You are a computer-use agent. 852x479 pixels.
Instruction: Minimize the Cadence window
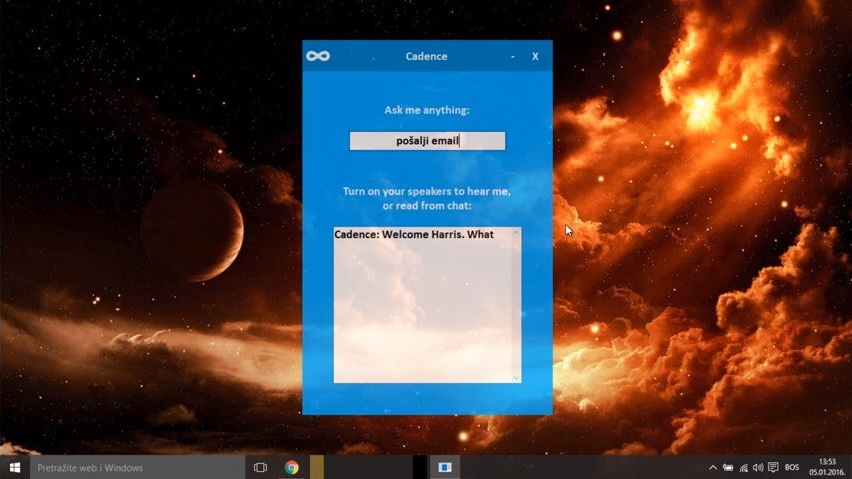click(513, 57)
